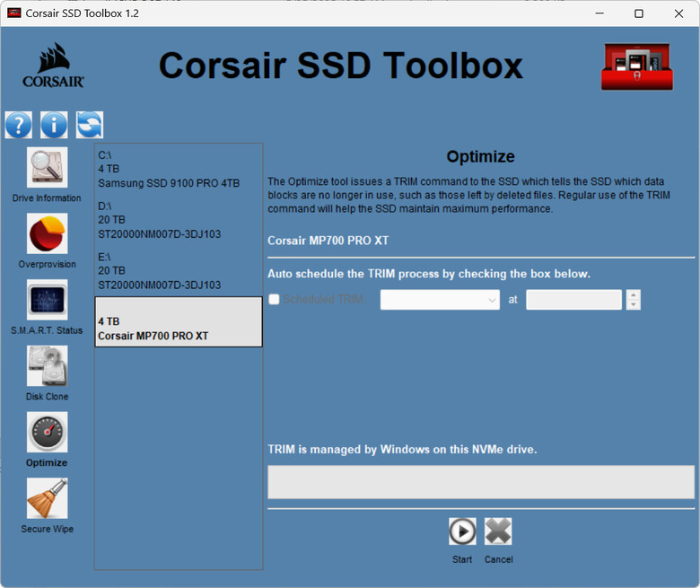Click the red toolbox logo
The height and width of the screenshot is (588, 700).
click(637, 66)
